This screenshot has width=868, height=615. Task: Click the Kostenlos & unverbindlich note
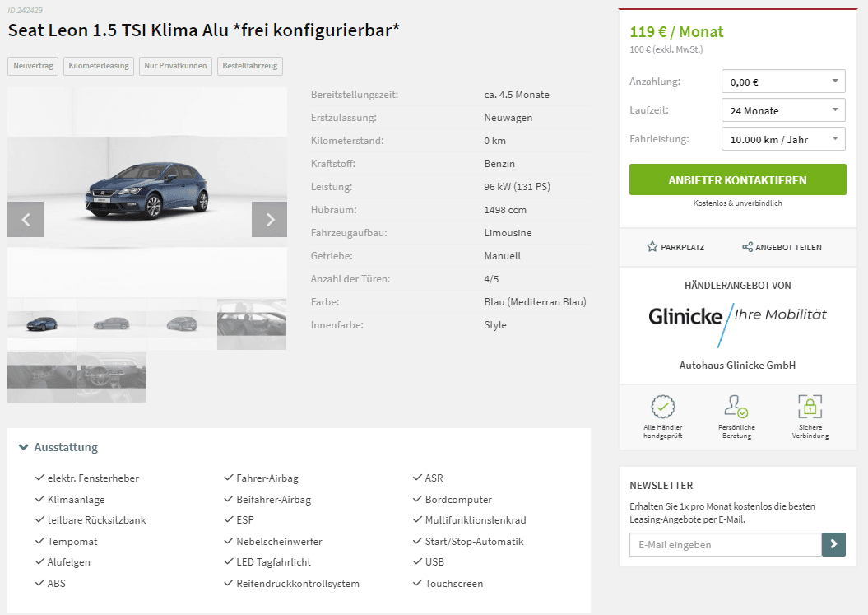pyautogui.click(x=737, y=203)
